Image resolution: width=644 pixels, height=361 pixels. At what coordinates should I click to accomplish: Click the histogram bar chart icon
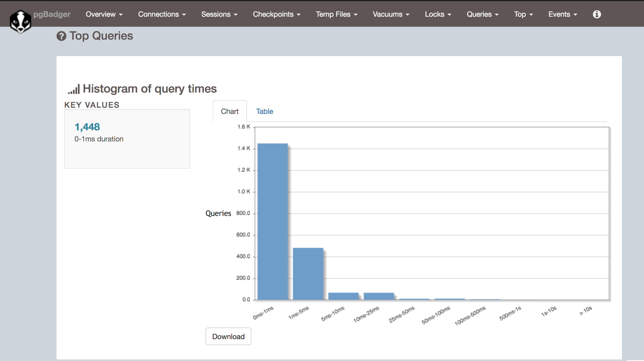(74, 89)
